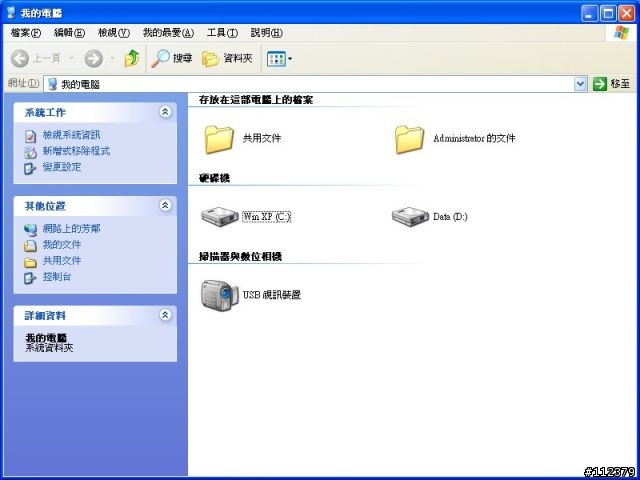Click the 檢視系統資訊 icon in sidebar
Screen dimensions: 640x480
tap(30, 136)
